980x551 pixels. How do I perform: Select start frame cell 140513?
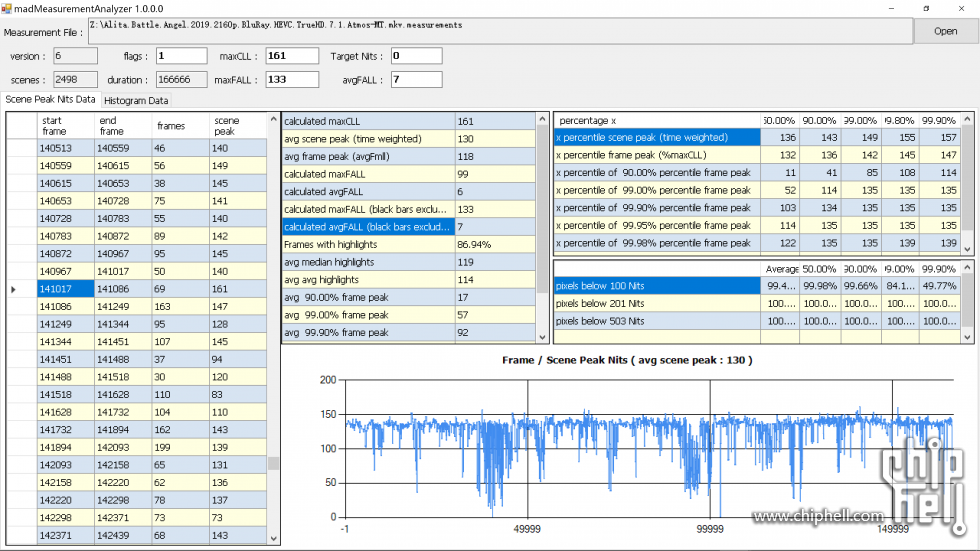[x=66, y=148]
